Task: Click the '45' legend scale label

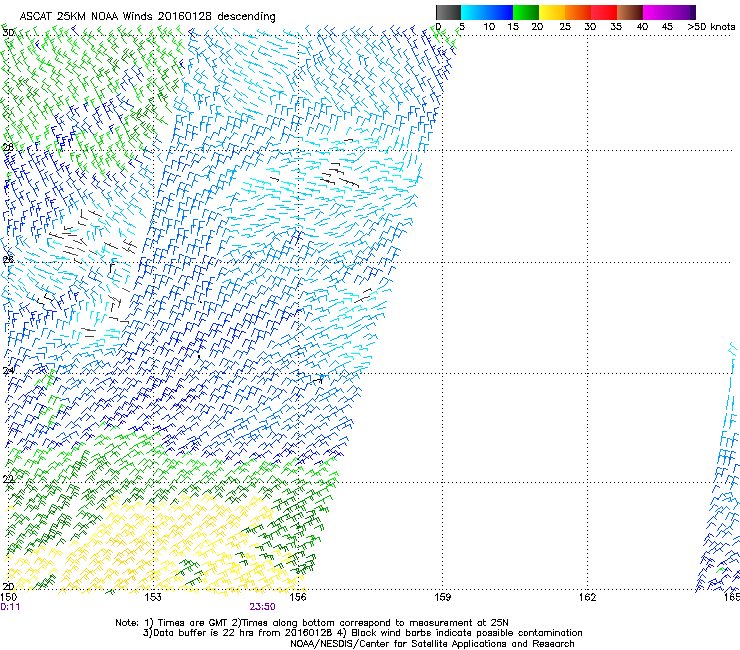Action: pos(667,26)
